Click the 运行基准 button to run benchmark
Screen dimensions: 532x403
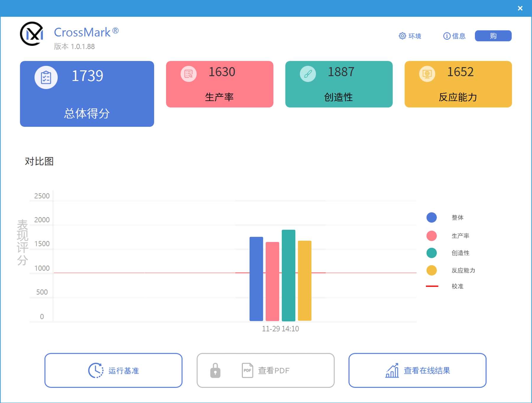[113, 370]
